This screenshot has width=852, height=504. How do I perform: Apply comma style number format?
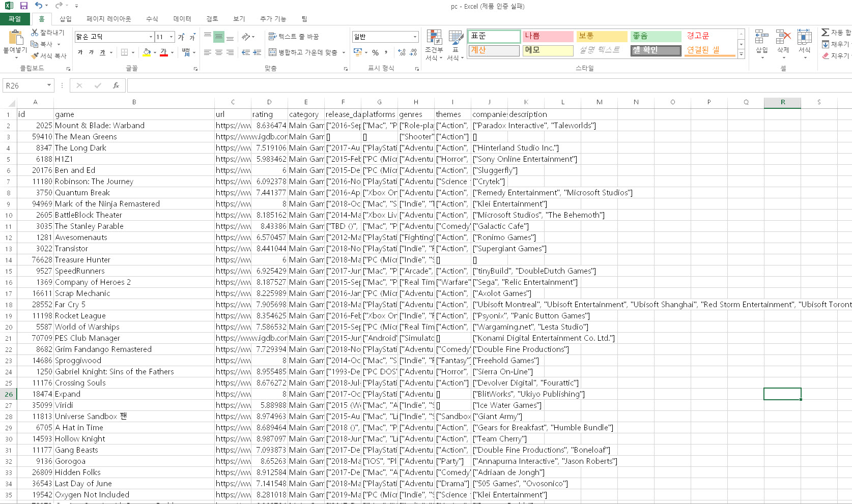tap(386, 52)
